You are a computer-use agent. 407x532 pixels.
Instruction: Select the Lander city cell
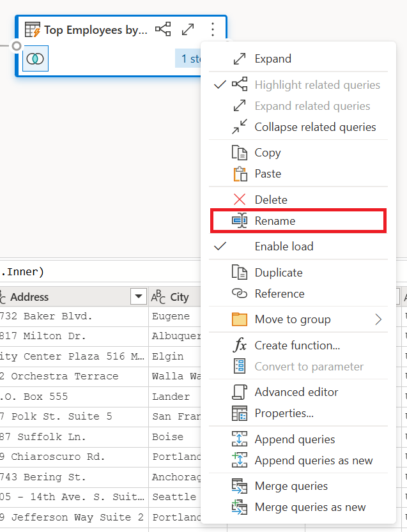tap(175, 397)
